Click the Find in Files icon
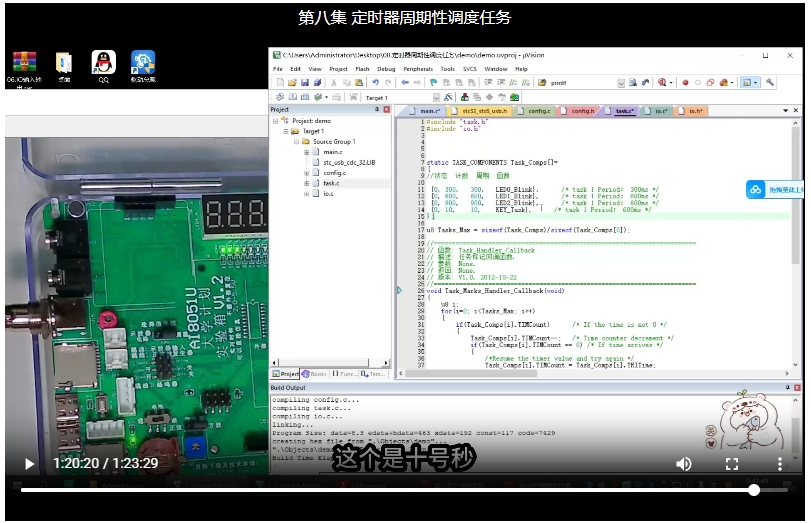The image size is (811, 523). (542, 82)
